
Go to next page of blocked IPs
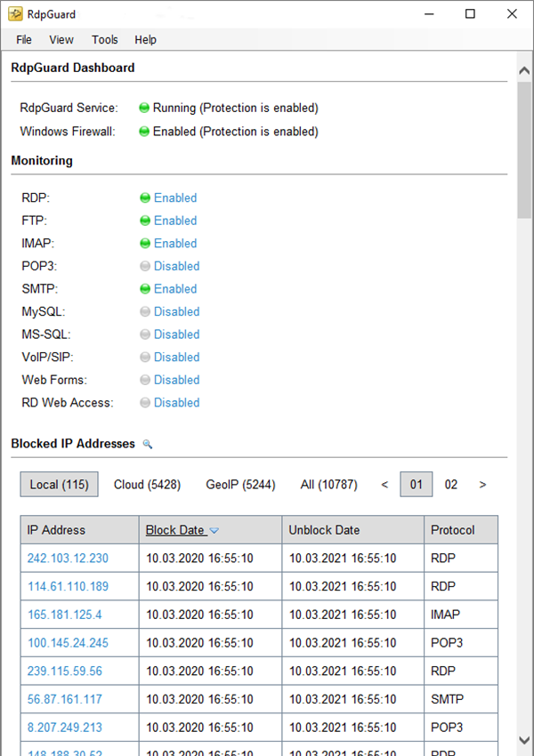click(x=482, y=485)
